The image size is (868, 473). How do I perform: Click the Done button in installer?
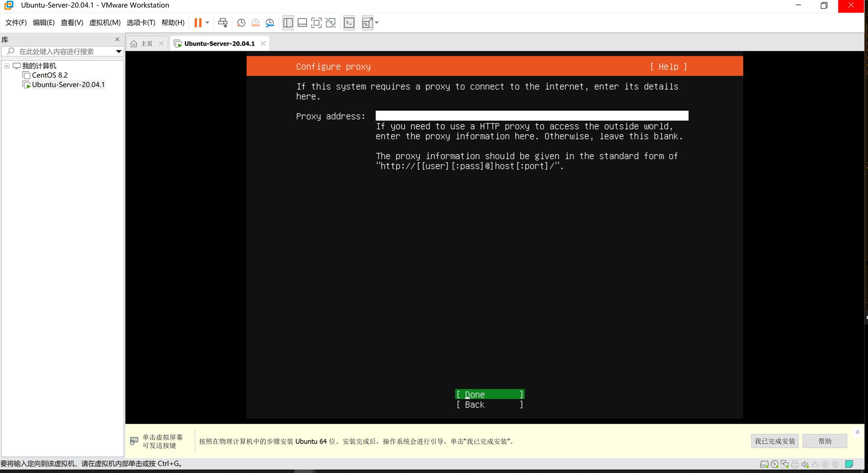pos(490,395)
